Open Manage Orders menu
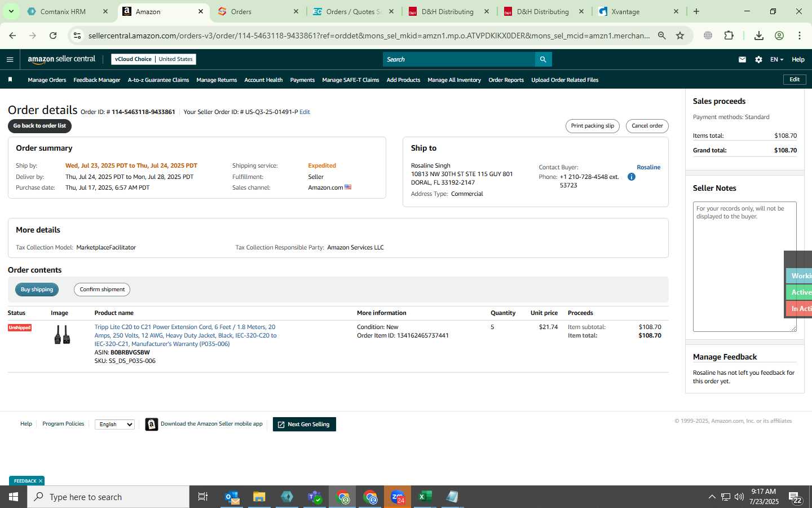Image resolution: width=812 pixels, height=508 pixels. pyautogui.click(x=47, y=80)
